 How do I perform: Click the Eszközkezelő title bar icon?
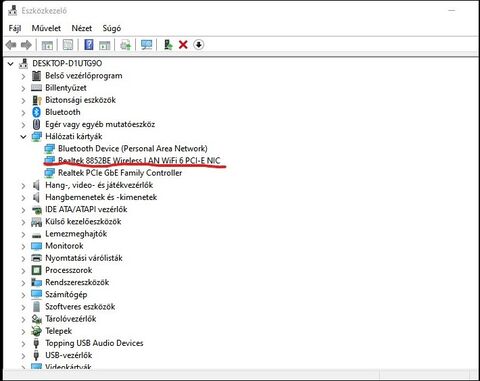pos(13,10)
